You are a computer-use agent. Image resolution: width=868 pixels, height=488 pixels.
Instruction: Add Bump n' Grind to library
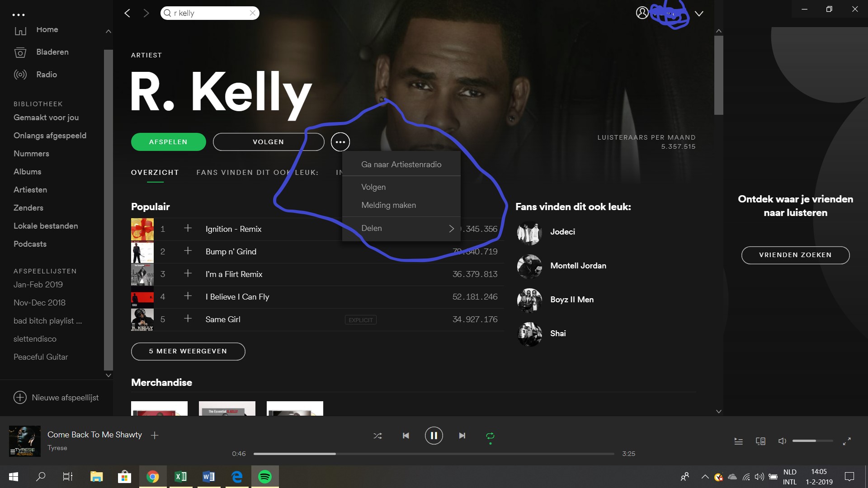click(x=188, y=251)
